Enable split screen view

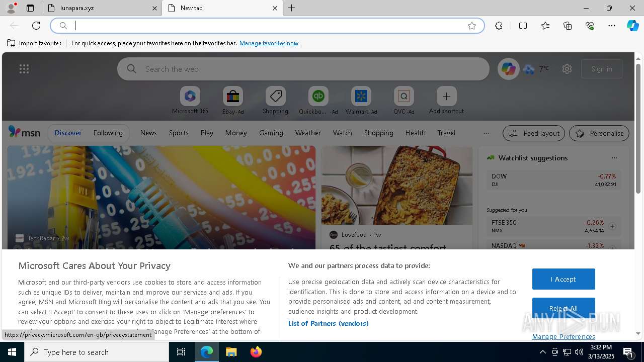pyautogui.click(x=523, y=26)
